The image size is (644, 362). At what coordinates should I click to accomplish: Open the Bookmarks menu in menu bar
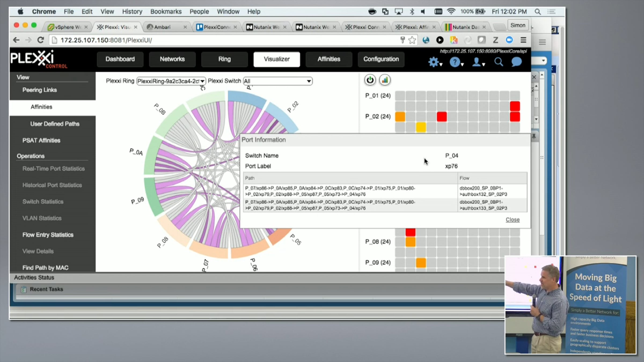[x=166, y=12]
